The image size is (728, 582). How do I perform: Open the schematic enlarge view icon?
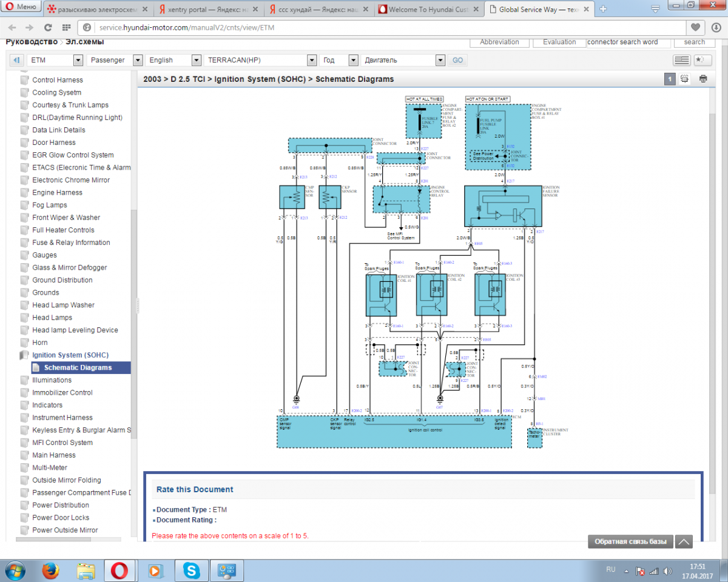pos(685,79)
